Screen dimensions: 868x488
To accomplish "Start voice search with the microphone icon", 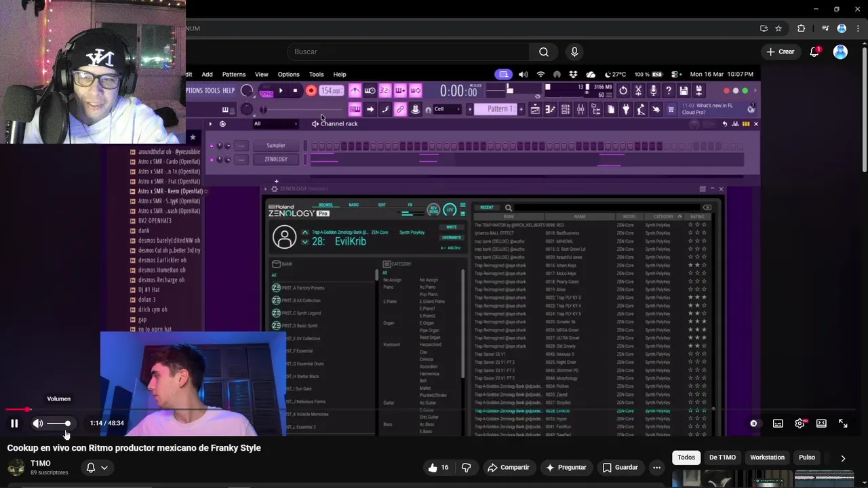I will point(574,52).
